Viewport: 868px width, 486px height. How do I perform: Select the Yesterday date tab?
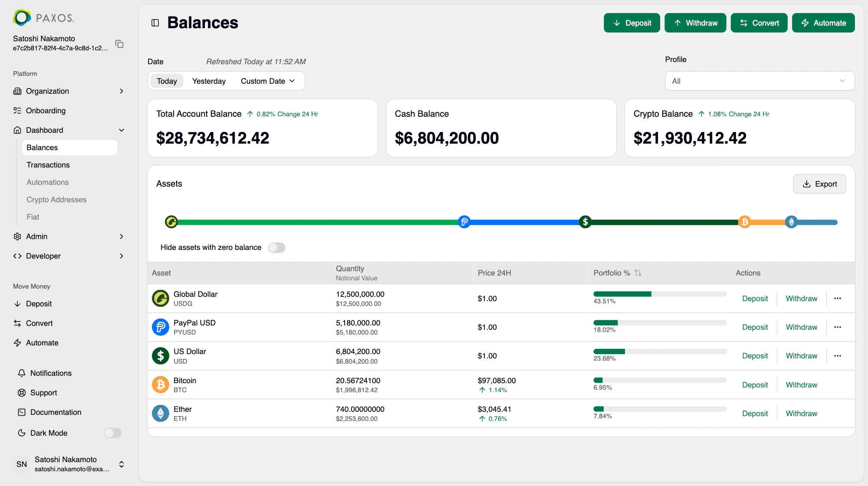(x=209, y=81)
